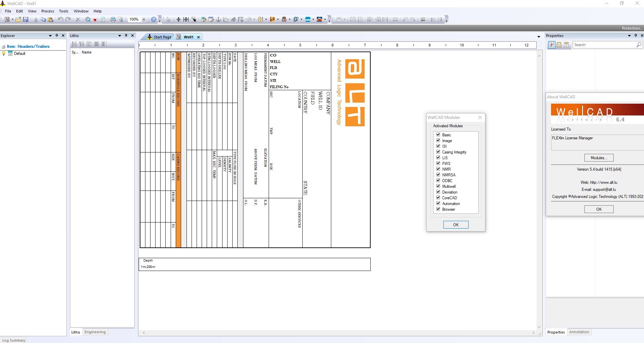The height and width of the screenshot is (343, 644).
Task: Open the Explorer panel options dropdown arrow
Action: tap(50, 36)
